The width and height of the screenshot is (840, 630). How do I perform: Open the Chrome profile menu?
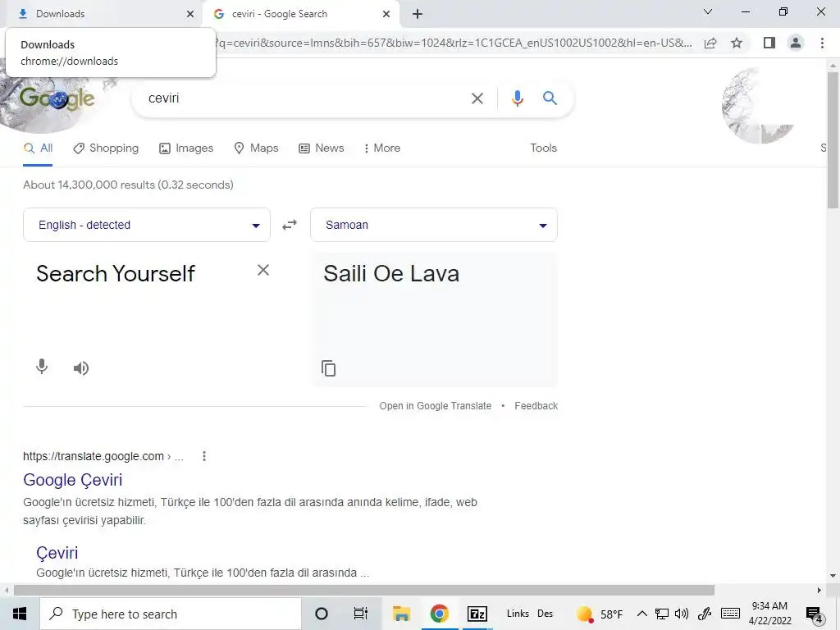(796, 43)
